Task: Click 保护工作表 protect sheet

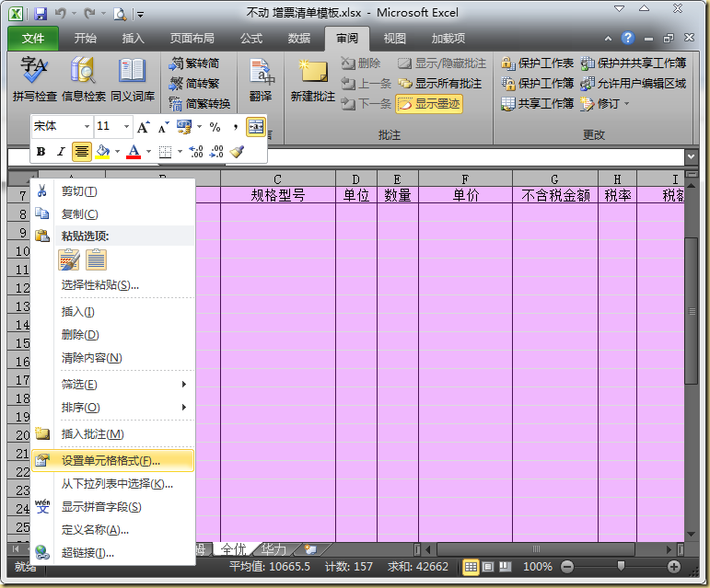Action: [537, 63]
